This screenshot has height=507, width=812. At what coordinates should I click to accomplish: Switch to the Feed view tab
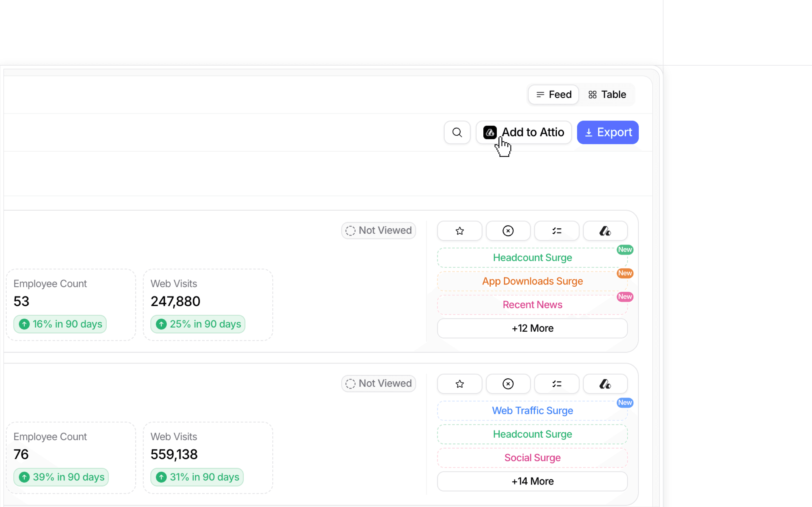553,95
